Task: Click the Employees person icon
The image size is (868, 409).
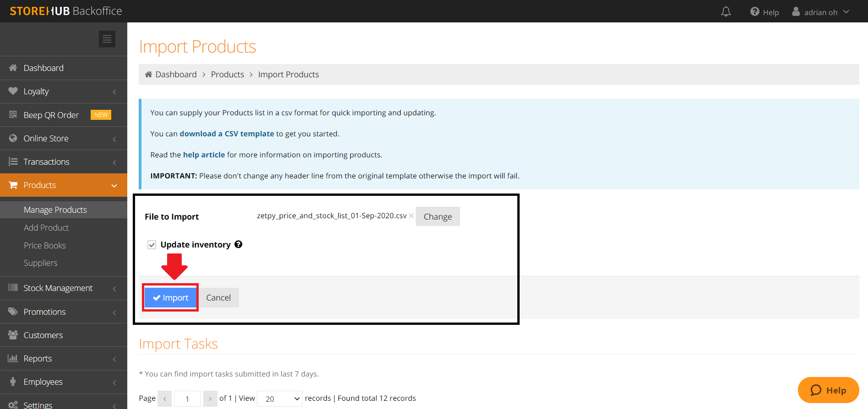Action: [x=13, y=382]
